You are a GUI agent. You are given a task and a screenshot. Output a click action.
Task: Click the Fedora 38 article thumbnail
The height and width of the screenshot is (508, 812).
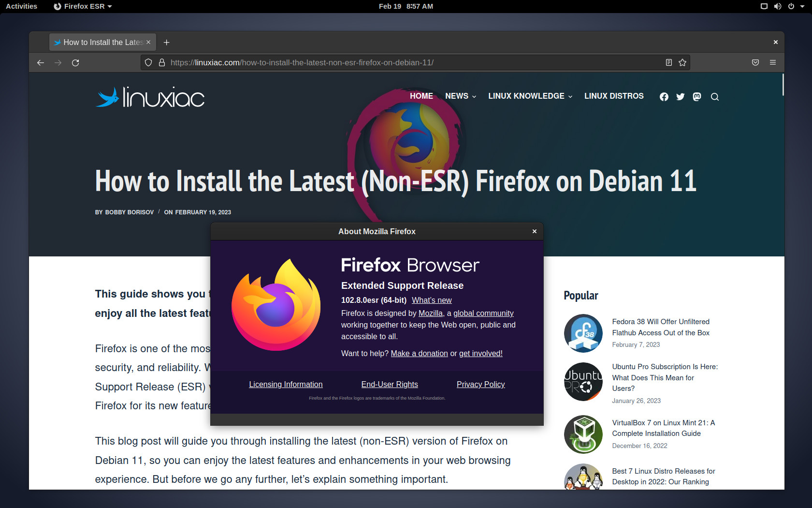583,333
